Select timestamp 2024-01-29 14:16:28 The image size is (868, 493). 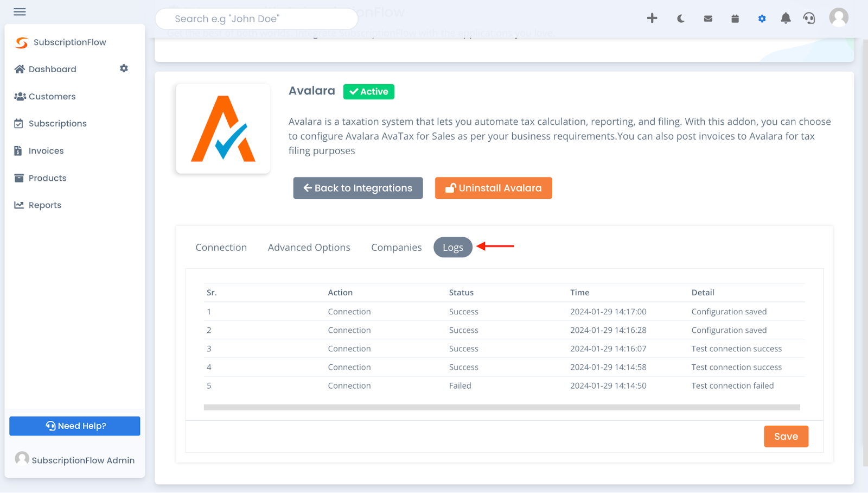(608, 330)
